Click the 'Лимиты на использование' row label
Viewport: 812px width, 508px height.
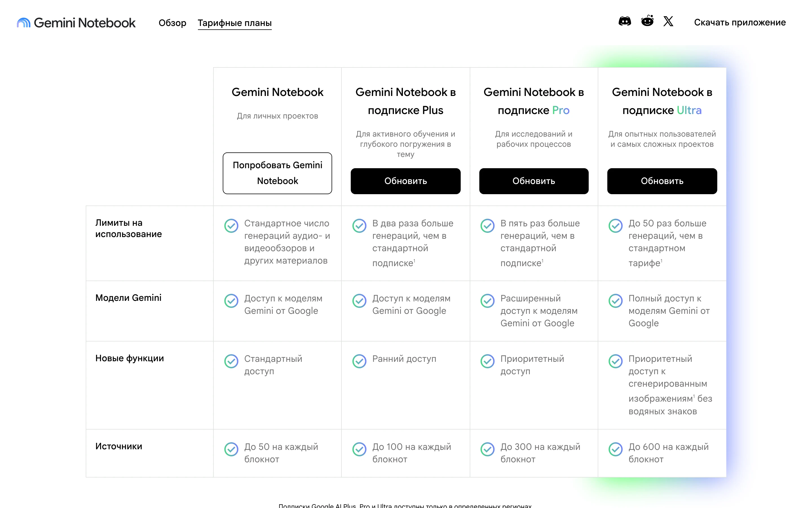click(x=129, y=229)
